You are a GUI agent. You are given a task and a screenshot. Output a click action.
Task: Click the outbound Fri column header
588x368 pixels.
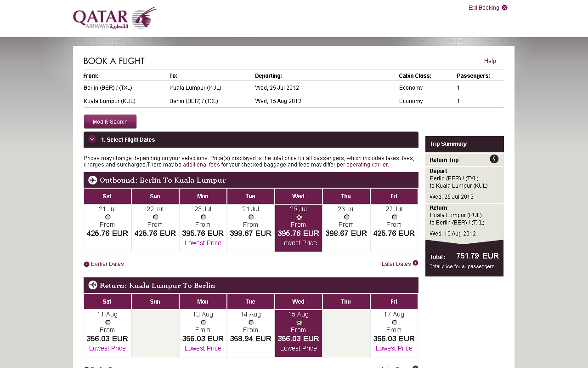coord(394,196)
